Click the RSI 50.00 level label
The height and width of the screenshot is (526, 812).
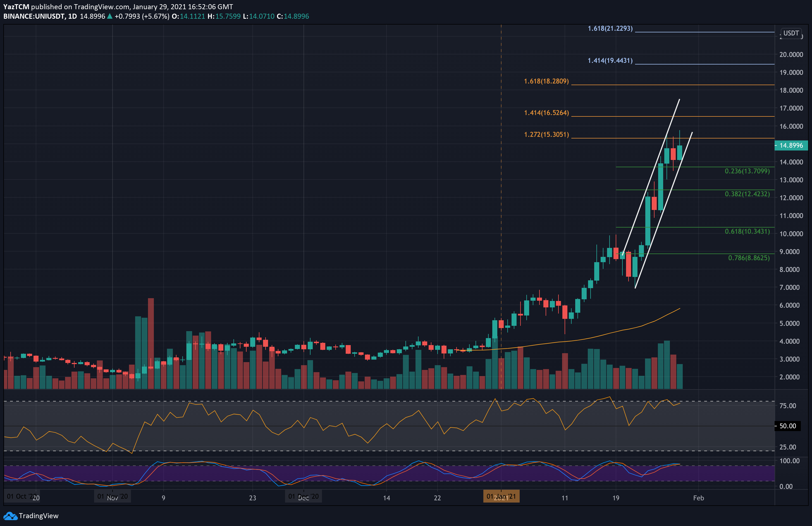(787, 426)
